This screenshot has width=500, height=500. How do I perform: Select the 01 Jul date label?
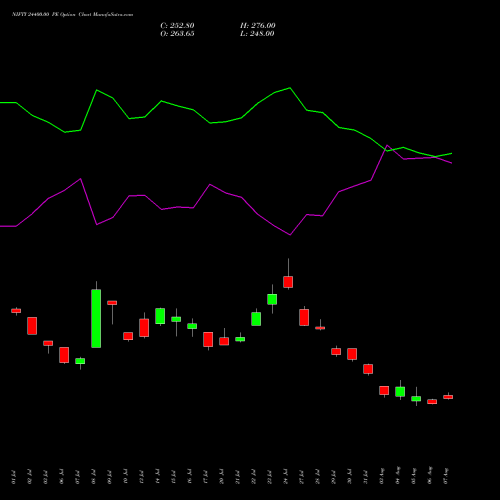pos(14,477)
